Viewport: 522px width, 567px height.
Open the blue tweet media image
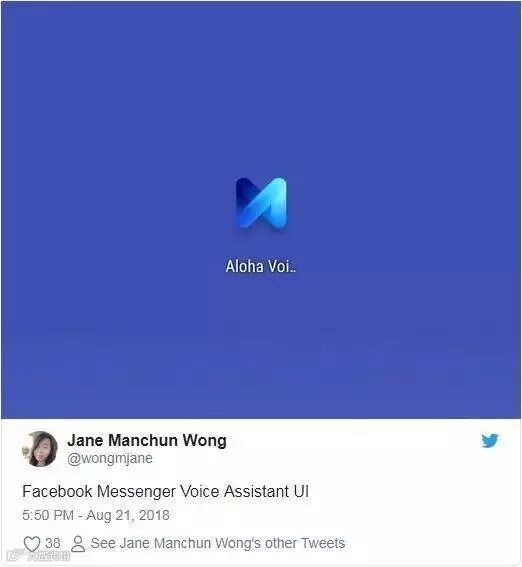261,210
